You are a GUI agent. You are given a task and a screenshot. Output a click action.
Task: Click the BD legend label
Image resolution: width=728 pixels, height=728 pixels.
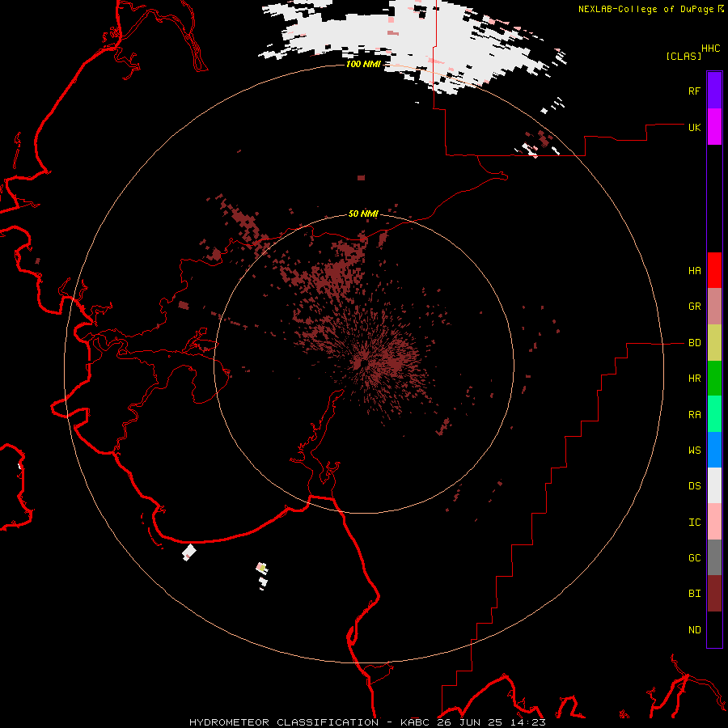(x=695, y=343)
